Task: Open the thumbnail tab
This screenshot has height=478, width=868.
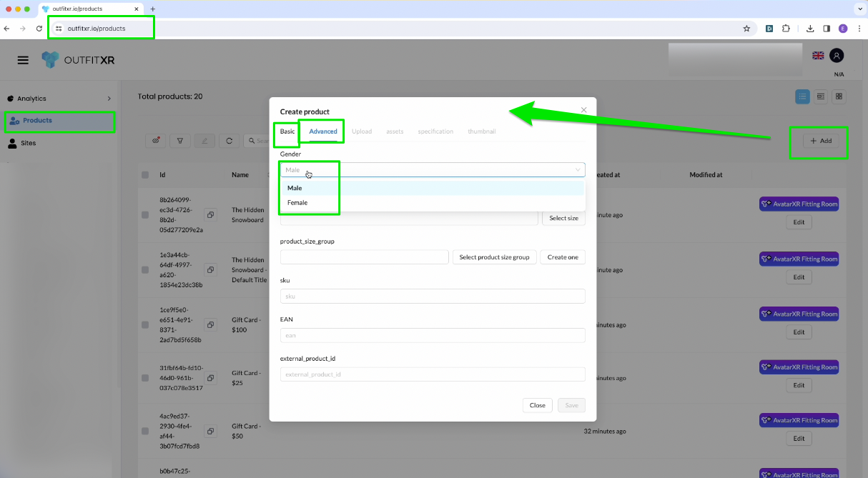Action: click(482, 131)
